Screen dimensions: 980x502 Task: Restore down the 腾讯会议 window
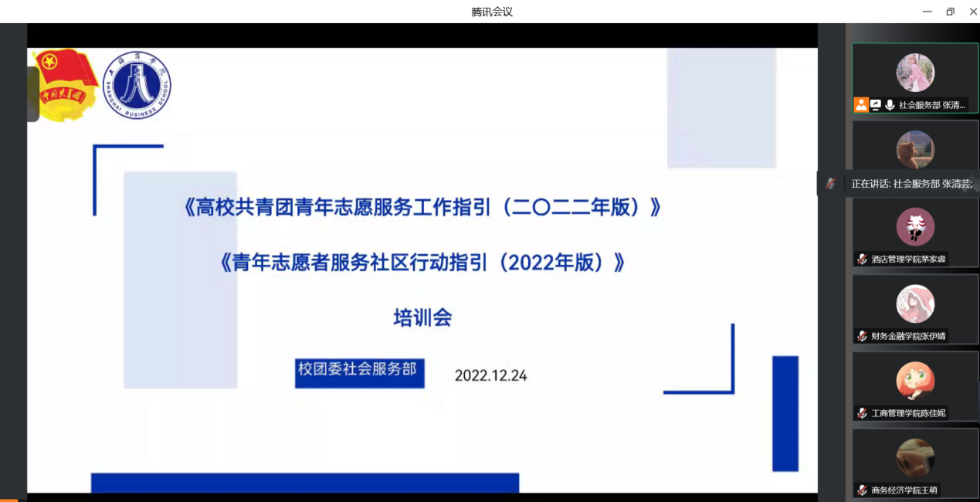click(x=950, y=12)
